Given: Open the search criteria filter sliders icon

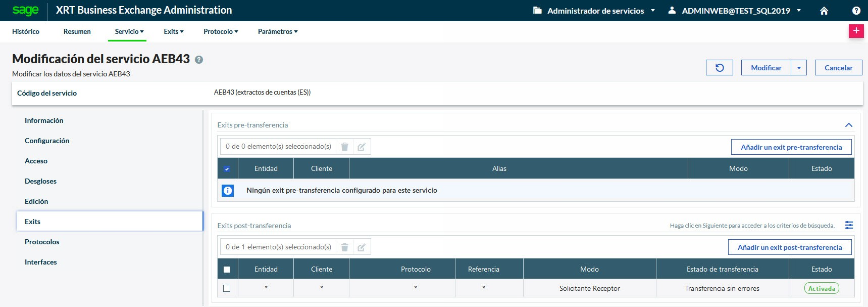Looking at the screenshot, I should pos(849,226).
